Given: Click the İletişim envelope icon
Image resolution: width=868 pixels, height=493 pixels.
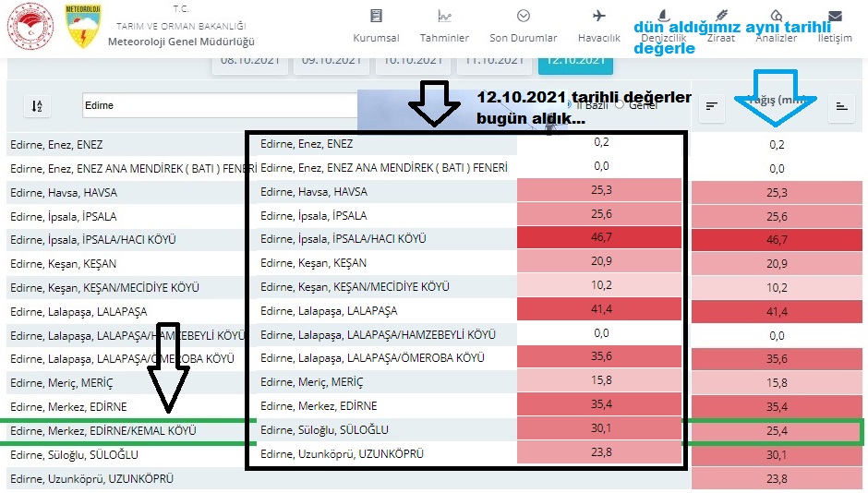Looking at the screenshot, I should pyautogui.click(x=835, y=16).
